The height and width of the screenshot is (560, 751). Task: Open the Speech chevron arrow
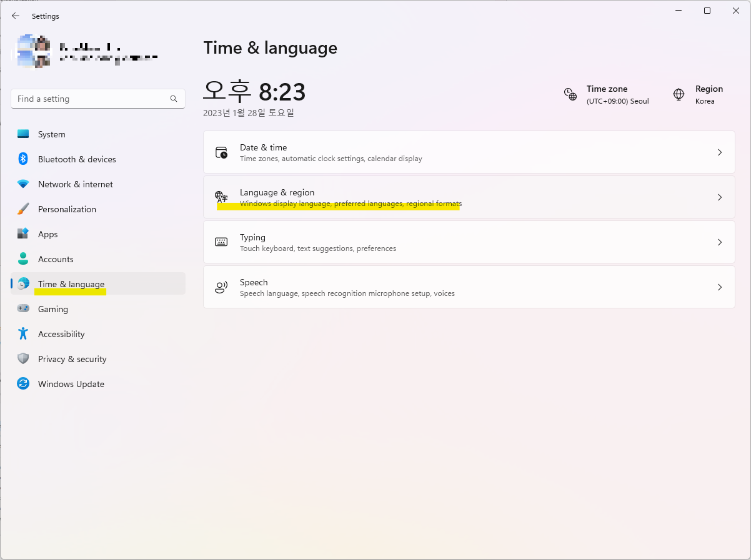720,287
